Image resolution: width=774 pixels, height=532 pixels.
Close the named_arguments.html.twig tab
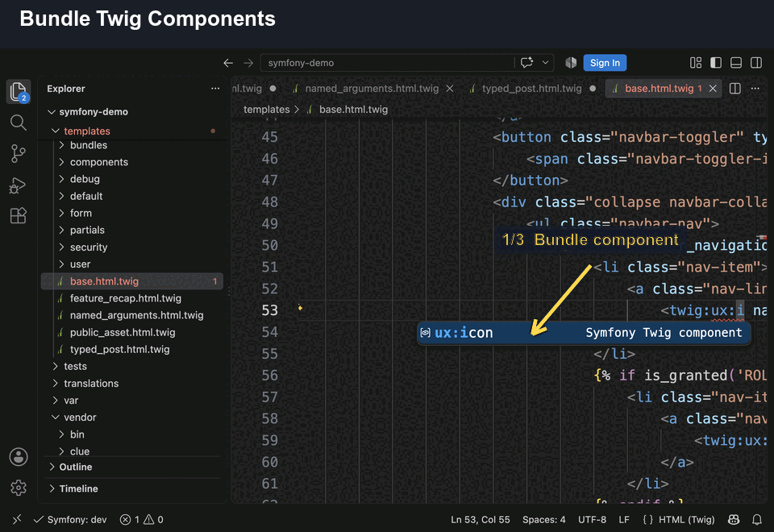(x=450, y=89)
